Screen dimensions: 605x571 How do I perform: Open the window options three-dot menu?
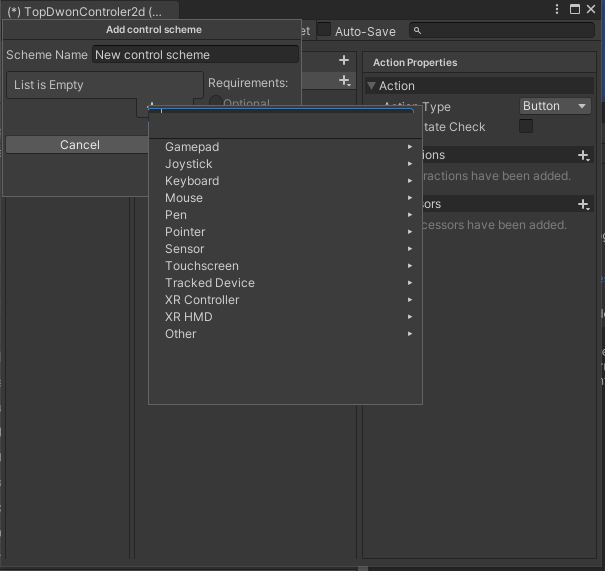tap(557, 9)
